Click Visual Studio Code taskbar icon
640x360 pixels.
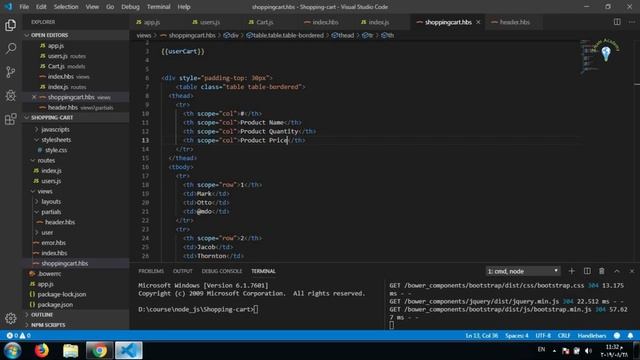[129, 350]
